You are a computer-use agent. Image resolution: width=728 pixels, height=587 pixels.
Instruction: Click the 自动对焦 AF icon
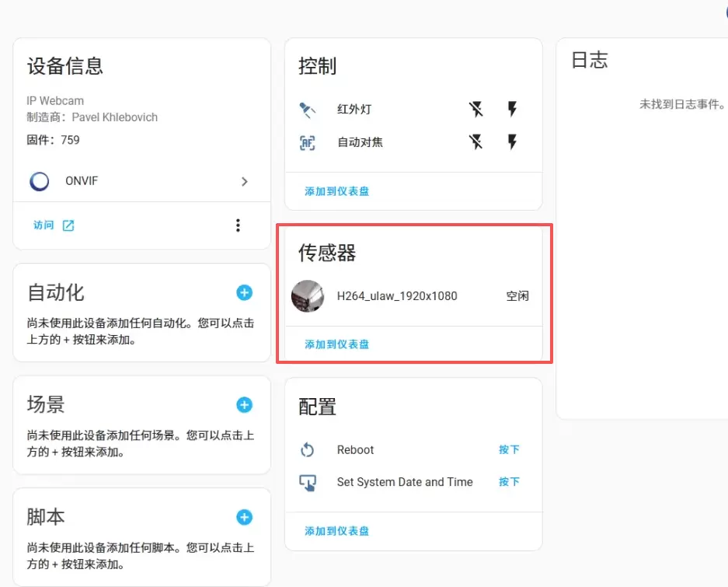pyautogui.click(x=308, y=142)
